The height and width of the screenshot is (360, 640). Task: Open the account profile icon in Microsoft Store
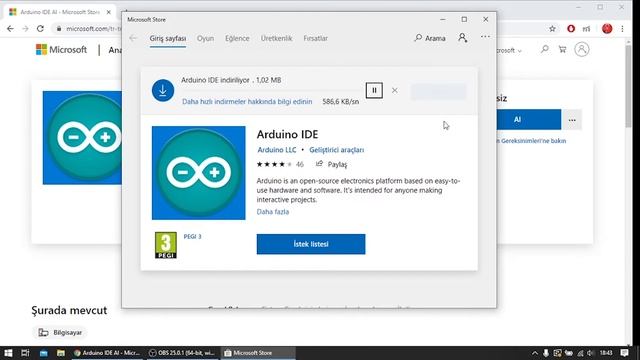[x=462, y=38]
